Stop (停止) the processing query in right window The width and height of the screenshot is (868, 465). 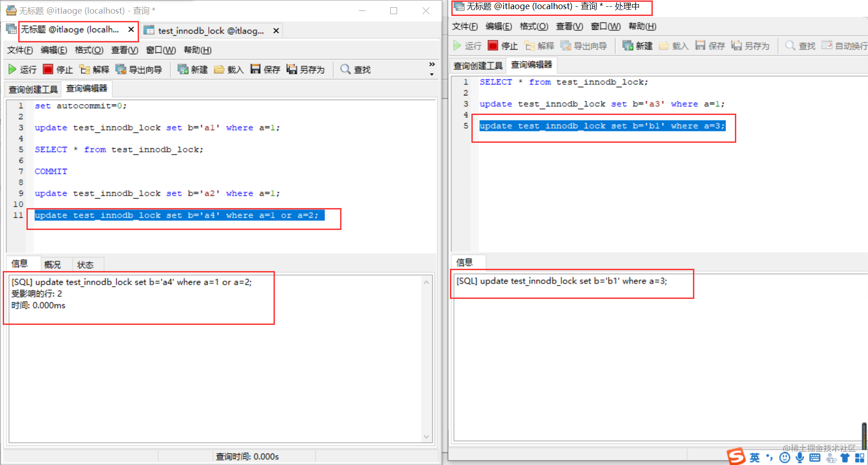pyautogui.click(x=503, y=46)
